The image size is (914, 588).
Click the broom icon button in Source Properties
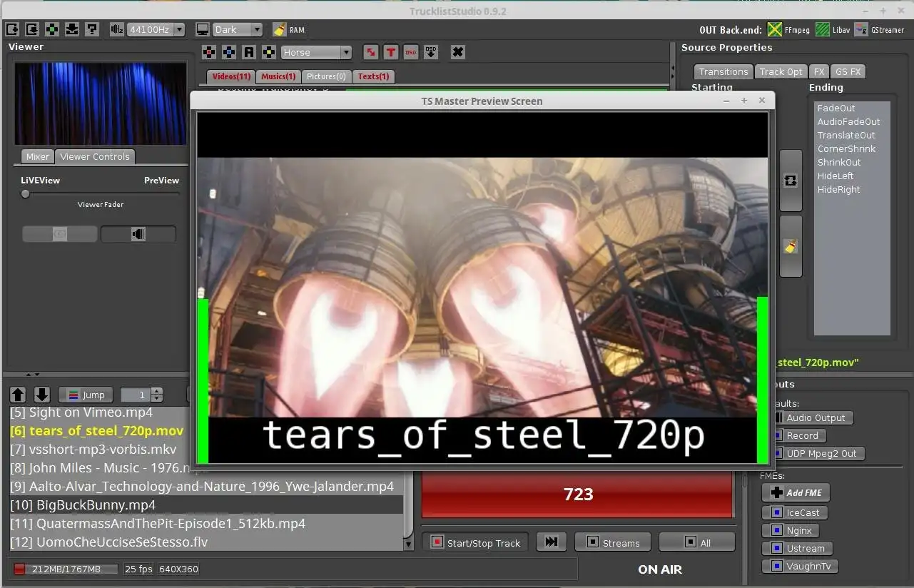791,246
